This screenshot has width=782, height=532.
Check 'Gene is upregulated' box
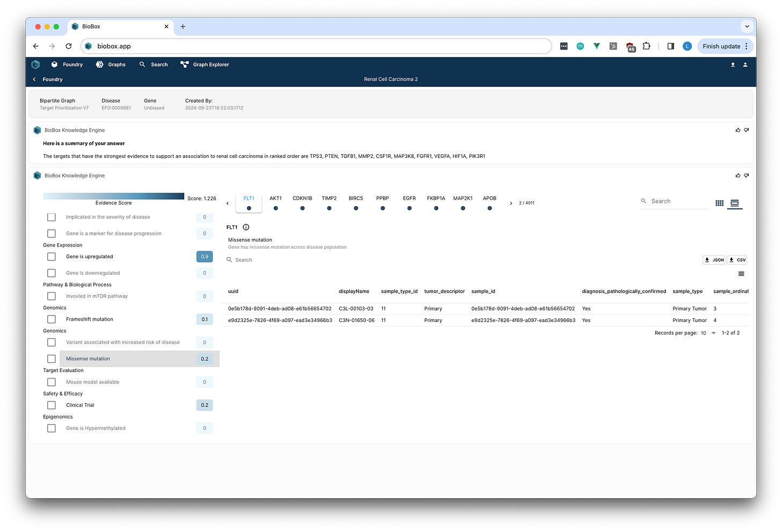point(52,257)
